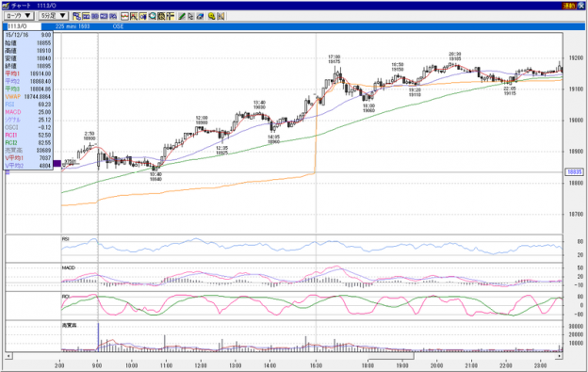
Task: Click the OSE exchange label in header
Action: point(118,26)
